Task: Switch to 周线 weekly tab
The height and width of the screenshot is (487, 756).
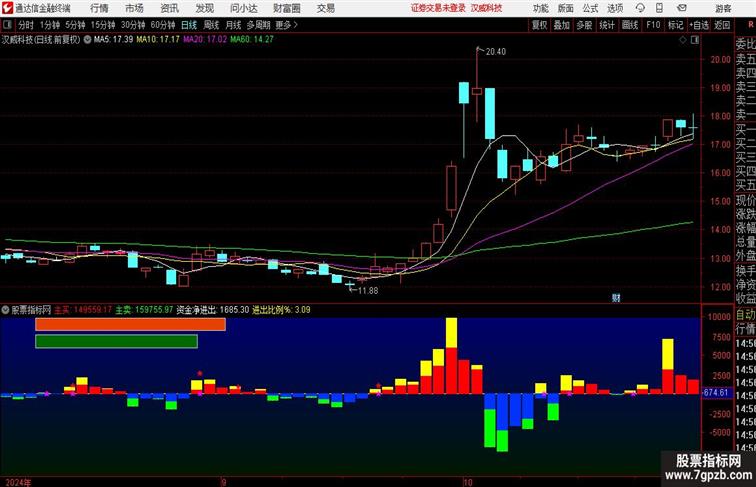Action: (211, 25)
